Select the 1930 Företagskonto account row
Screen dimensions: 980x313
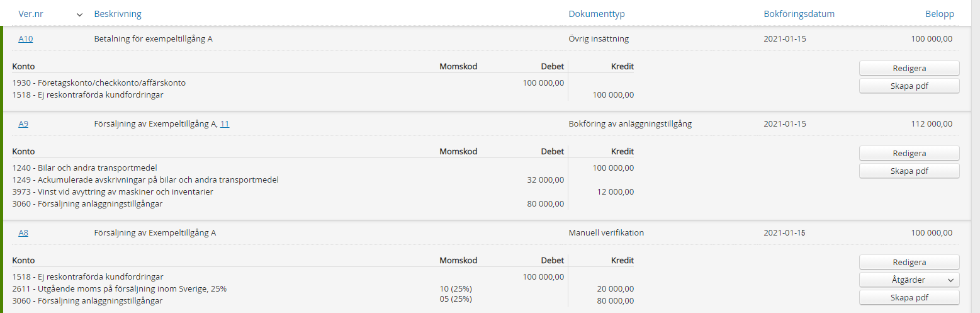pyautogui.click(x=99, y=83)
